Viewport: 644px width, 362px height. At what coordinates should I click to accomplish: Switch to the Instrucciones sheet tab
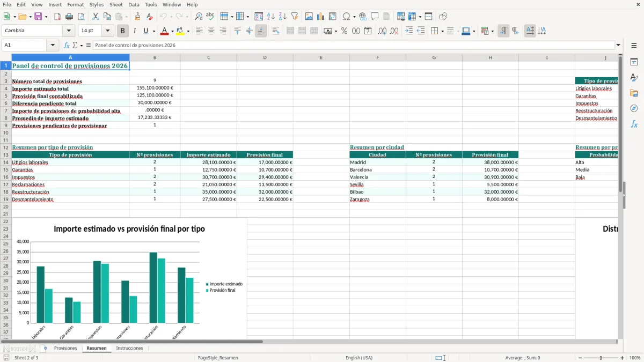(129, 349)
